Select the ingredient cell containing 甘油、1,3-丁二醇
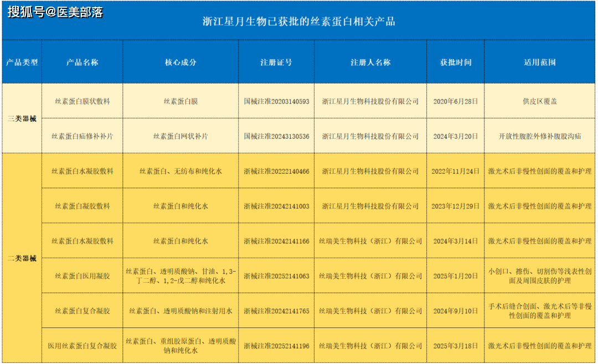 click(181, 276)
